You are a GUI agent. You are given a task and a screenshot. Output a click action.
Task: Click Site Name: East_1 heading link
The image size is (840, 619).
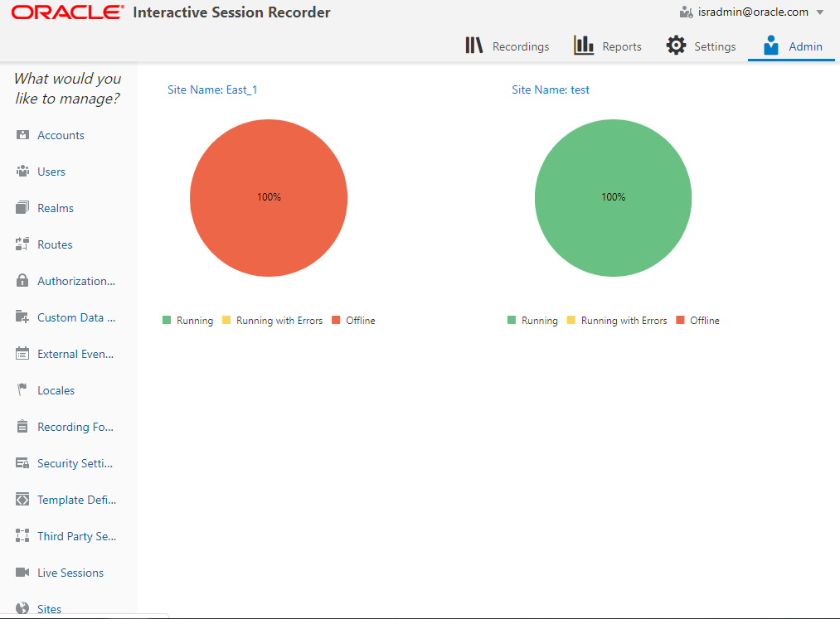212,89
